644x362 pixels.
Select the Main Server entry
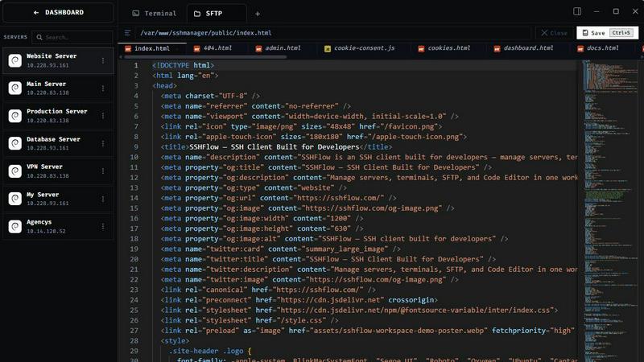coord(58,88)
